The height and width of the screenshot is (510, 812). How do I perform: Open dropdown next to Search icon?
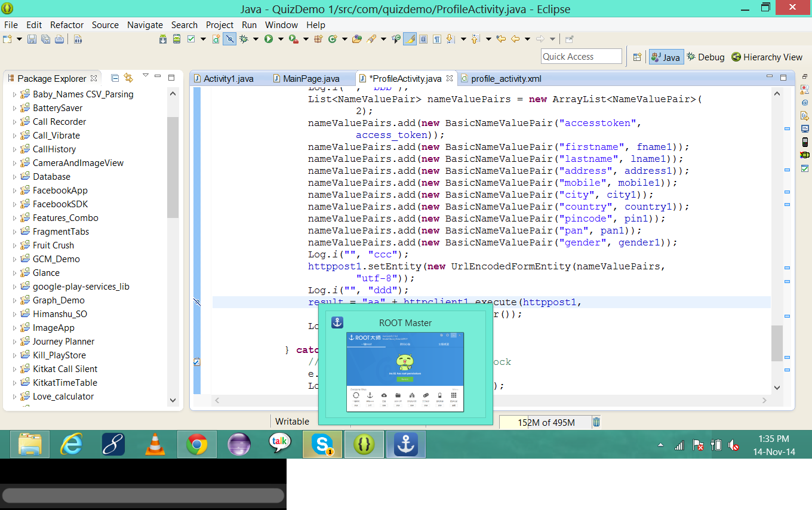[384, 39]
